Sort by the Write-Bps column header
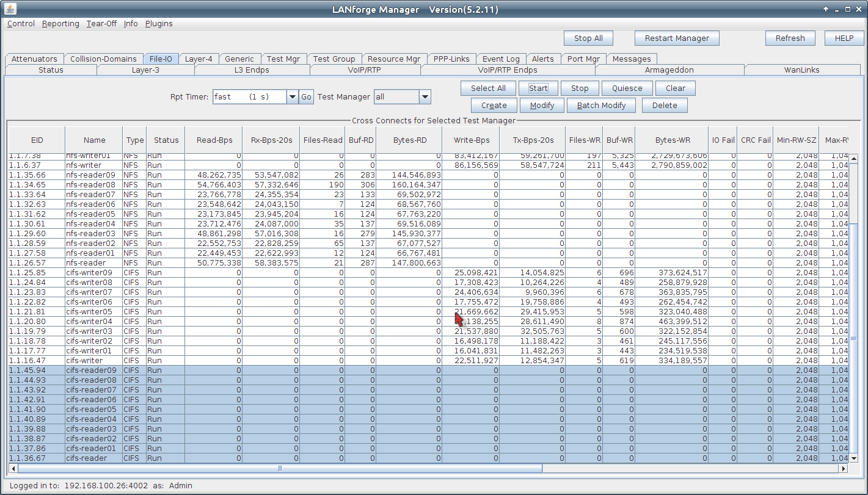Image resolution: width=868 pixels, height=495 pixels. coord(471,140)
